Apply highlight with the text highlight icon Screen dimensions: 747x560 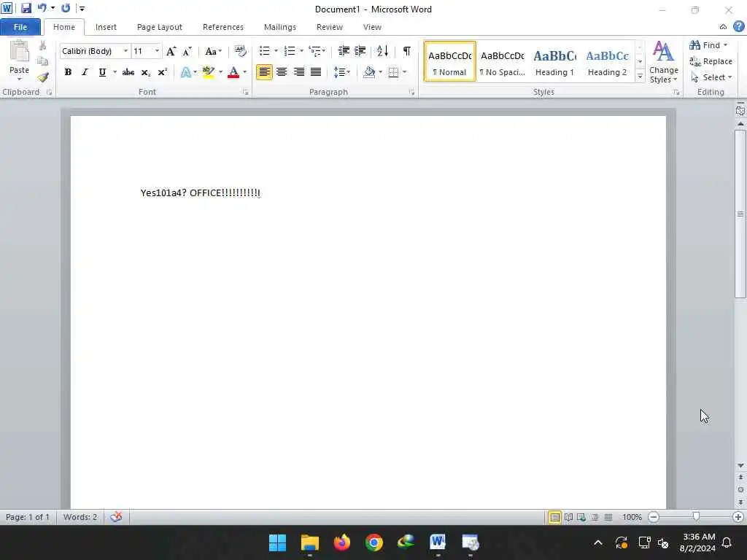click(x=208, y=72)
